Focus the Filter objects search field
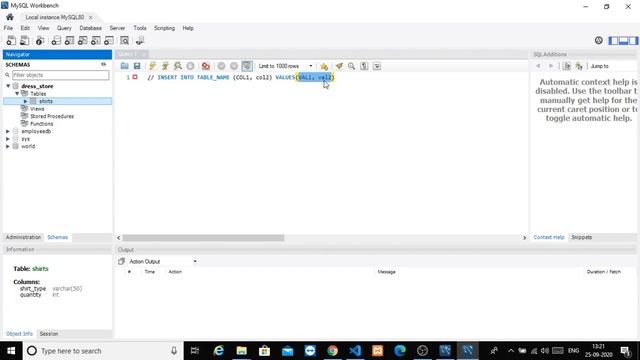 (x=60, y=75)
